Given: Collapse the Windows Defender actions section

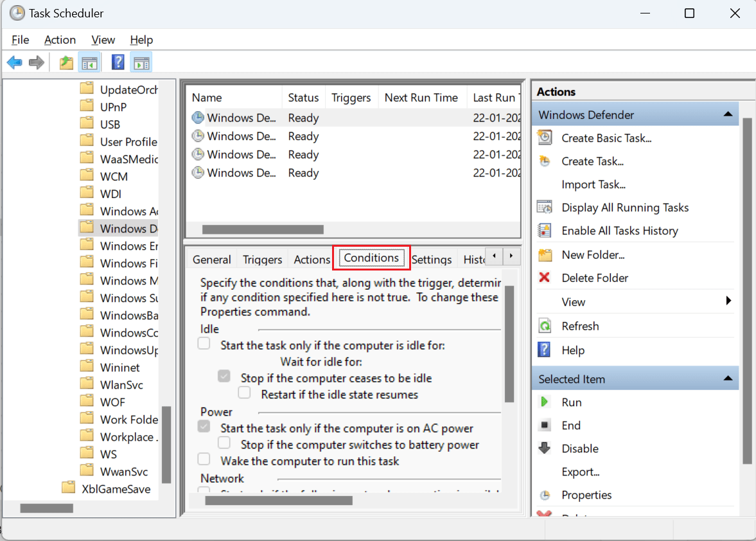Looking at the screenshot, I should click(x=728, y=113).
